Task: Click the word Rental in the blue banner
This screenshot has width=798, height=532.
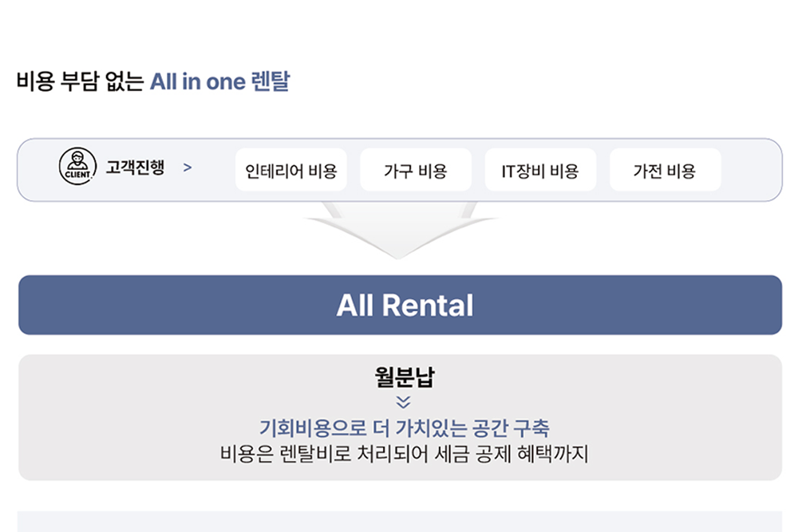Action: 428,305
